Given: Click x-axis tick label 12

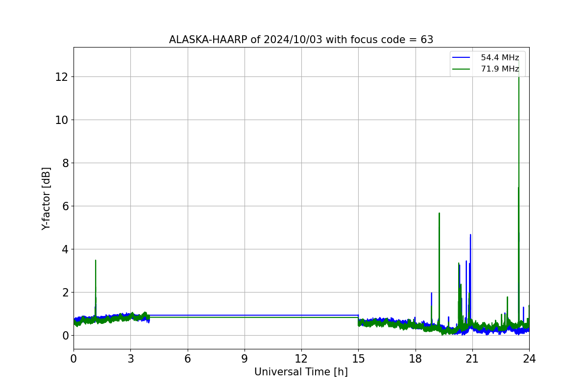Looking at the screenshot, I should click(x=301, y=359).
